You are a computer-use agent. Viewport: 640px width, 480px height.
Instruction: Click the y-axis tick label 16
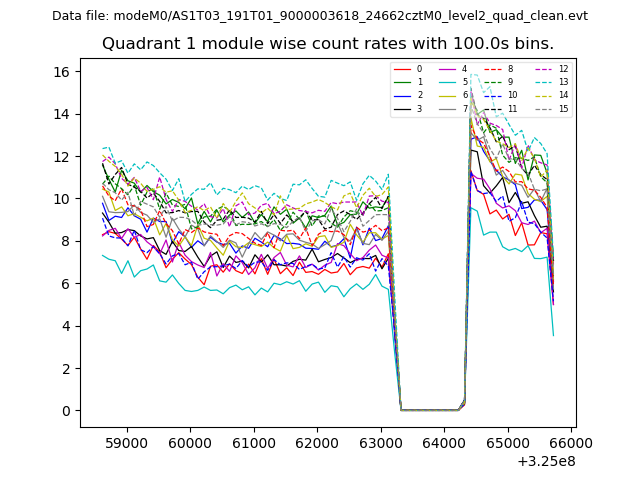[x=60, y=72]
